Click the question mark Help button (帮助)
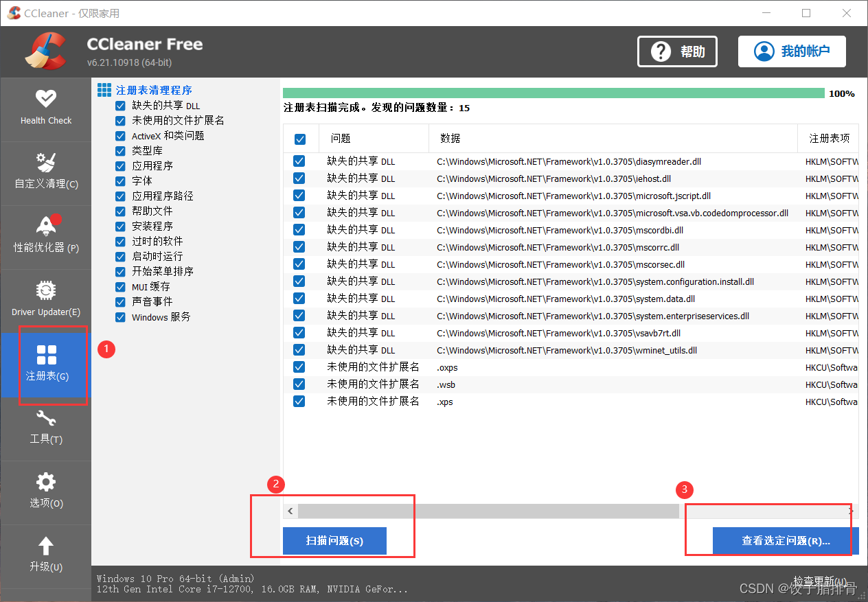This screenshot has width=868, height=602. 677,51
